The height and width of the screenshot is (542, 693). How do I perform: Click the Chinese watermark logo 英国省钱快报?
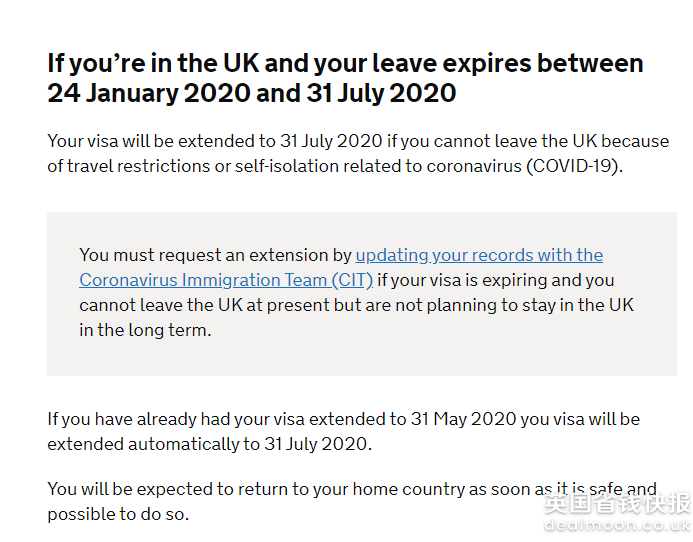pos(617,504)
